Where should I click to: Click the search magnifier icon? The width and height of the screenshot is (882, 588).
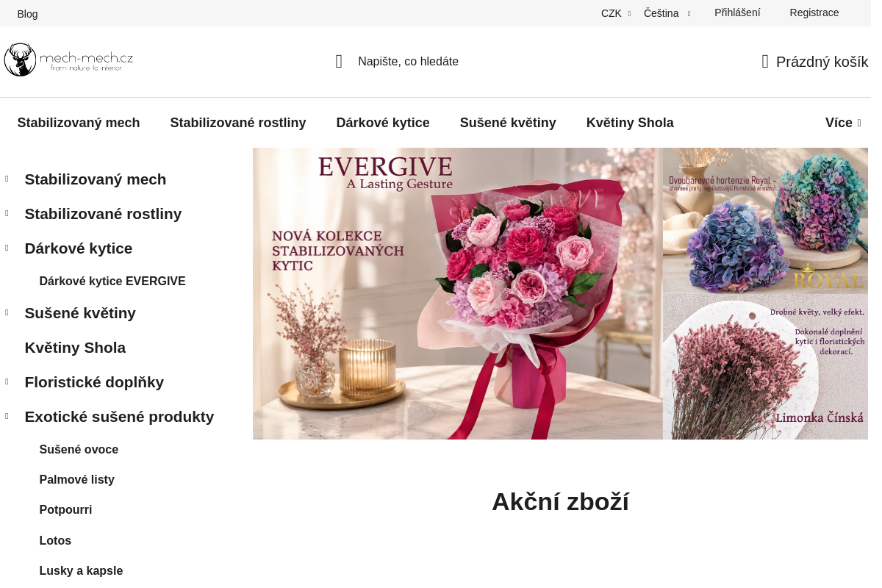(x=339, y=62)
